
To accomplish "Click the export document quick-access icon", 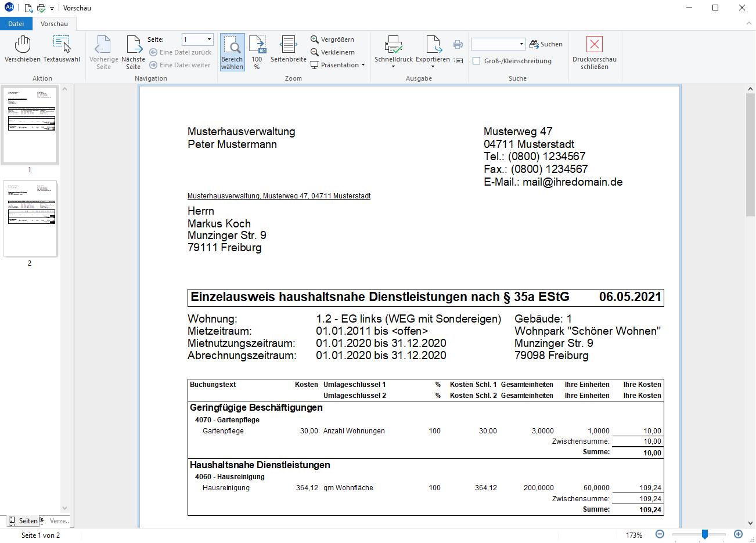I will (28, 8).
